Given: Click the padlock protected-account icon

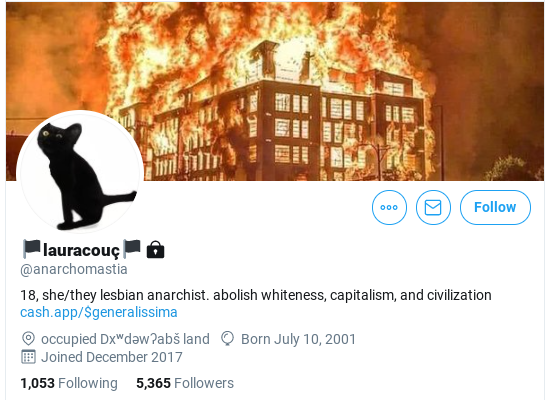Looking at the screenshot, I should tap(155, 250).
